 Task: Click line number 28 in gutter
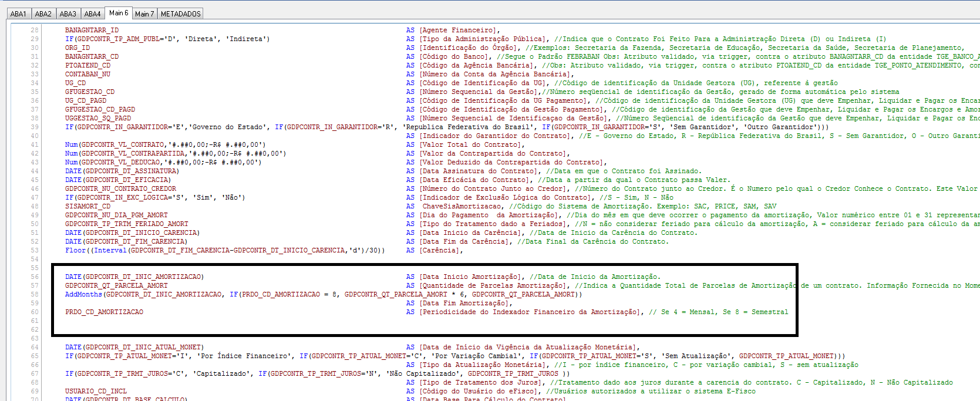click(35, 30)
